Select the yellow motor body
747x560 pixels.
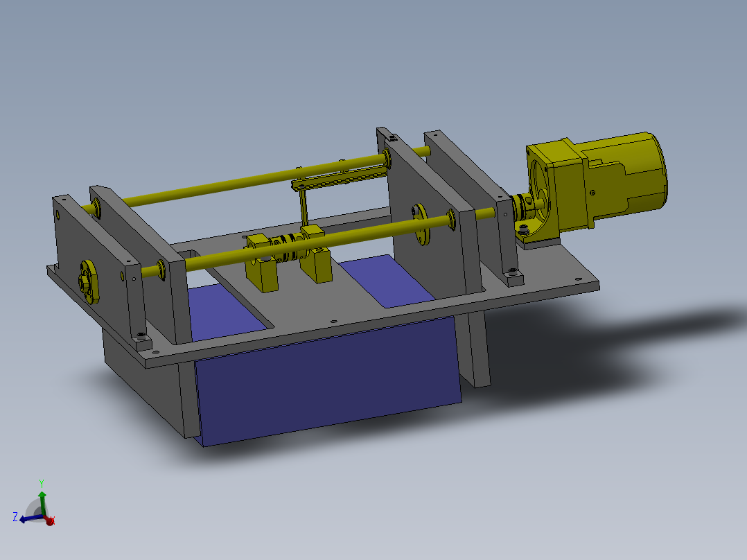[x=624, y=179]
